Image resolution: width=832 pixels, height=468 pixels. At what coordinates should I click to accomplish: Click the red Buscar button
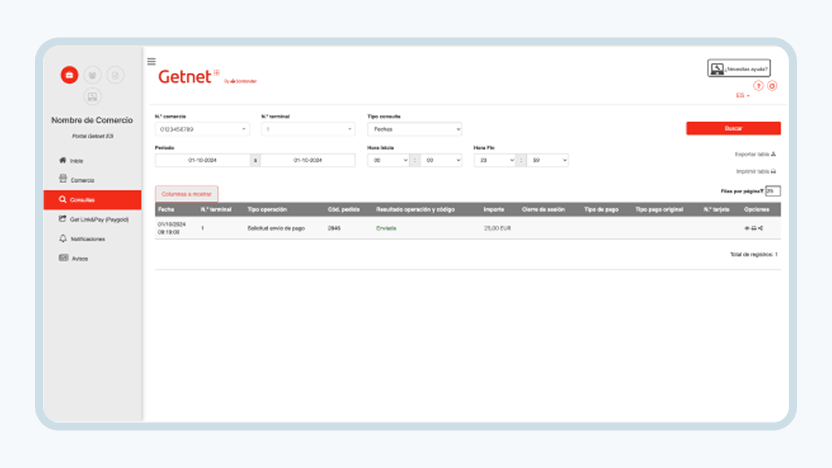[x=733, y=128]
